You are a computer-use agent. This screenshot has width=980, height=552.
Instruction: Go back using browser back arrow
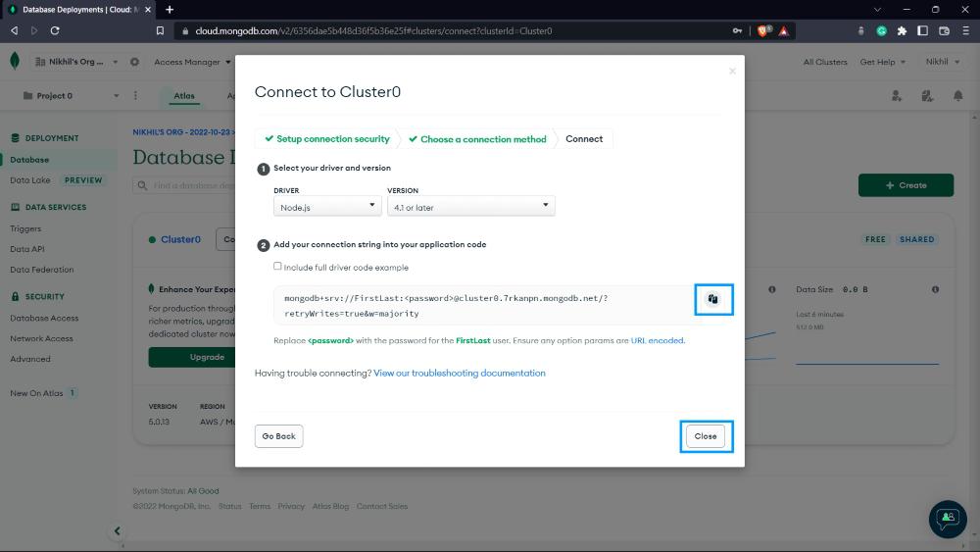14,30
